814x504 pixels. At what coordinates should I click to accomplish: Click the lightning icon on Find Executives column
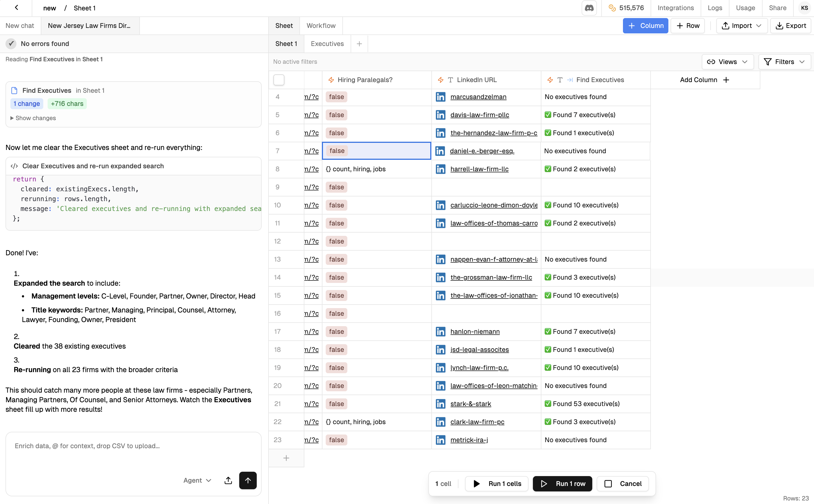[549, 80]
